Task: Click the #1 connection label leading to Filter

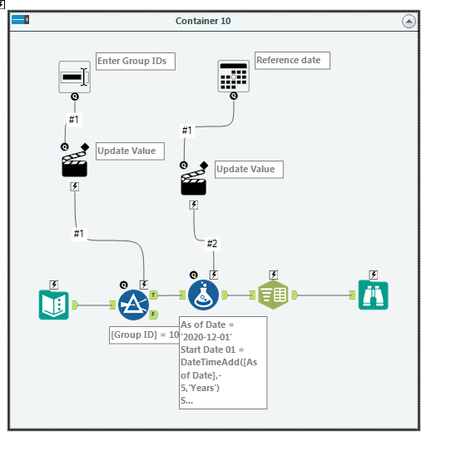Action: click(x=78, y=233)
